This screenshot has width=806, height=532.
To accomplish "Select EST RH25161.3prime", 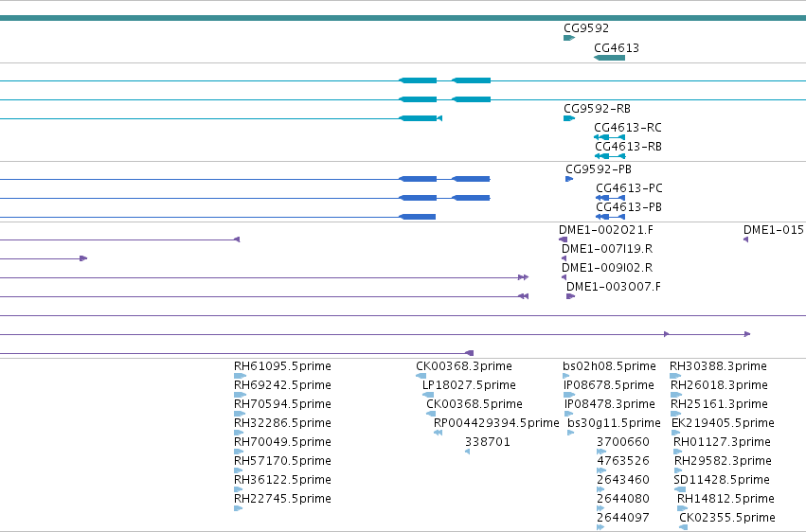I will (676, 414).
